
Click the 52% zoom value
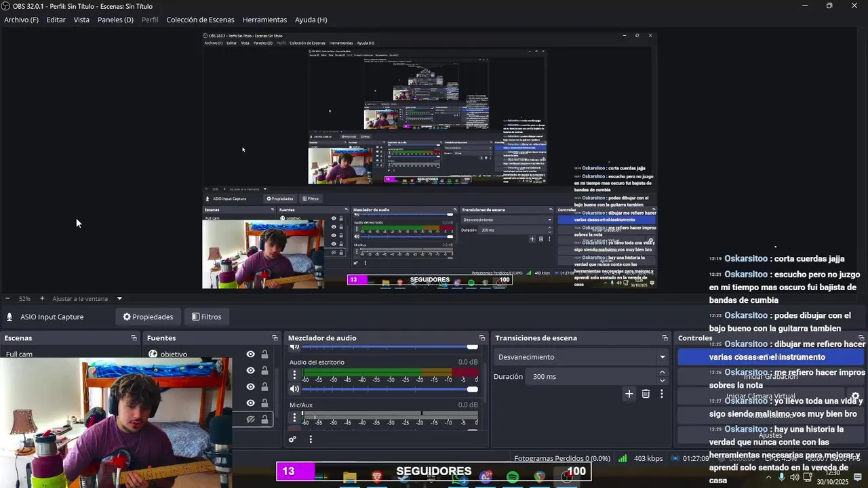pos(24,298)
